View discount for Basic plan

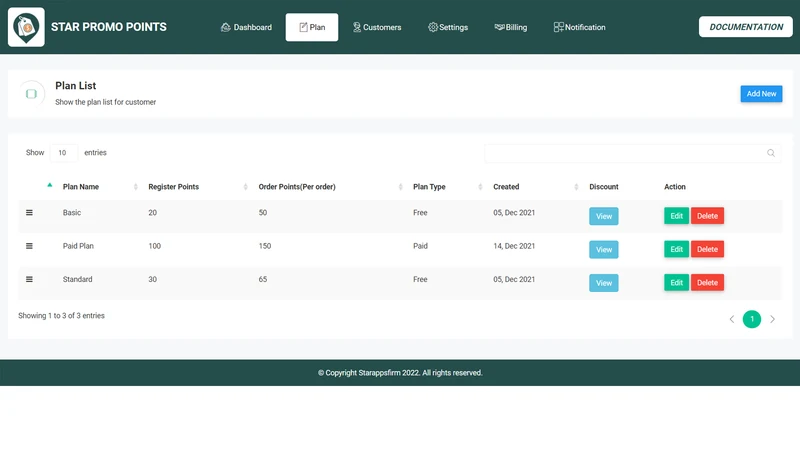pos(604,216)
